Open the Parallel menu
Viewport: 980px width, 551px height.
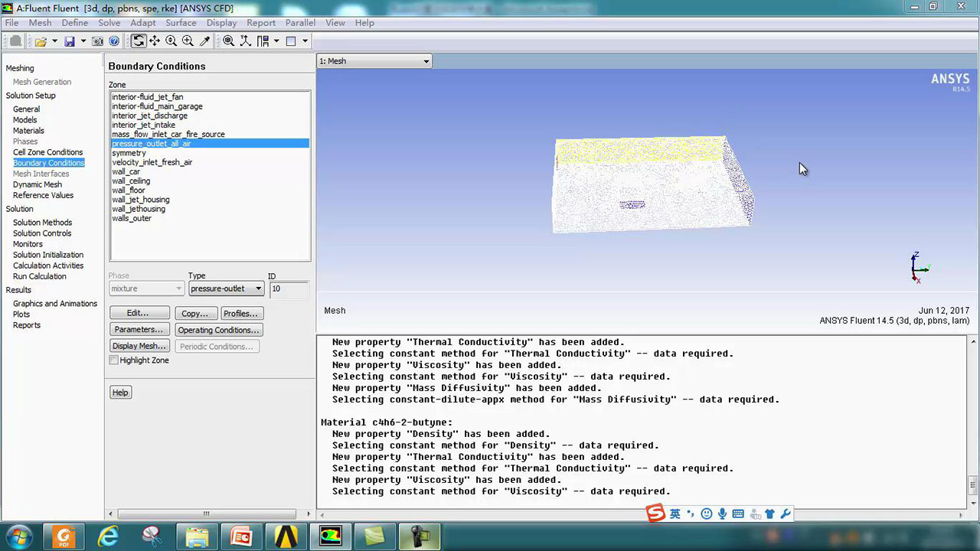point(300,23)
